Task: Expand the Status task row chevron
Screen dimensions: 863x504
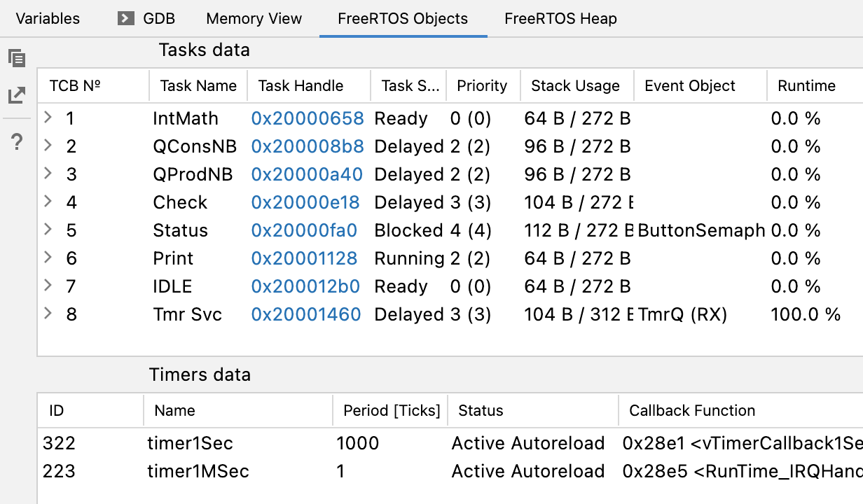Action: click(48, 230)
